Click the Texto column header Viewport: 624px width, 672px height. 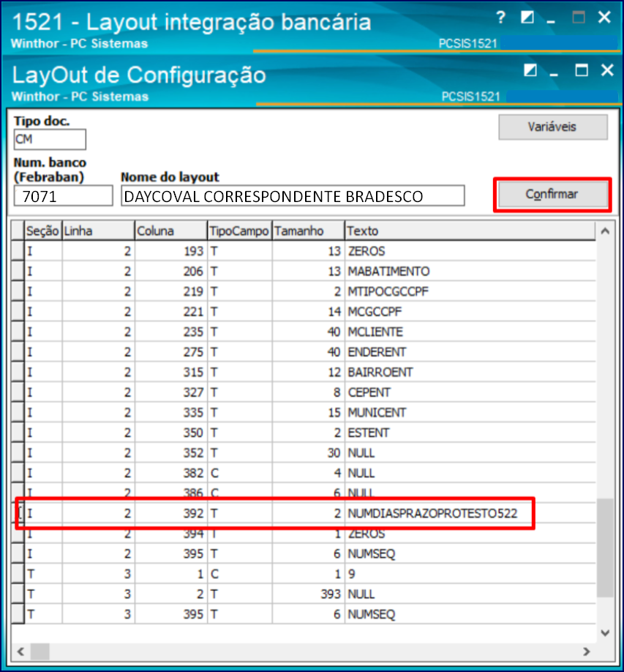click(x=470, y=231)
